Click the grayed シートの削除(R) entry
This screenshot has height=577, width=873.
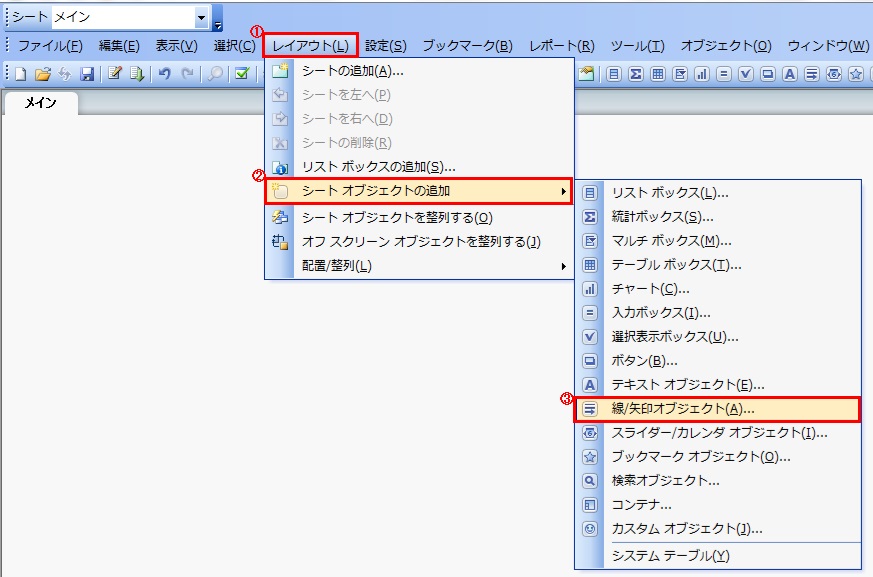coord(419,143)
